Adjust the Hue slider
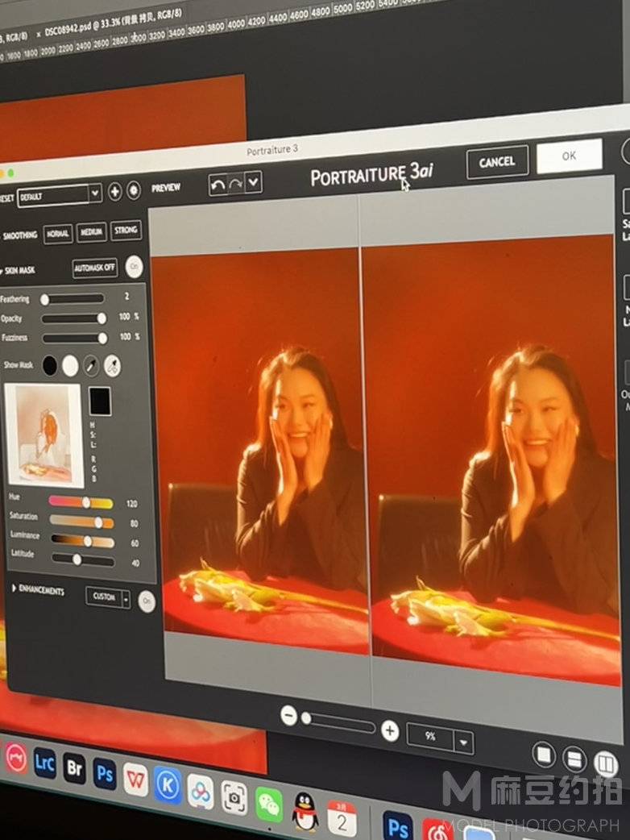Screen dimensions: 630x840 tap(81, 502)
